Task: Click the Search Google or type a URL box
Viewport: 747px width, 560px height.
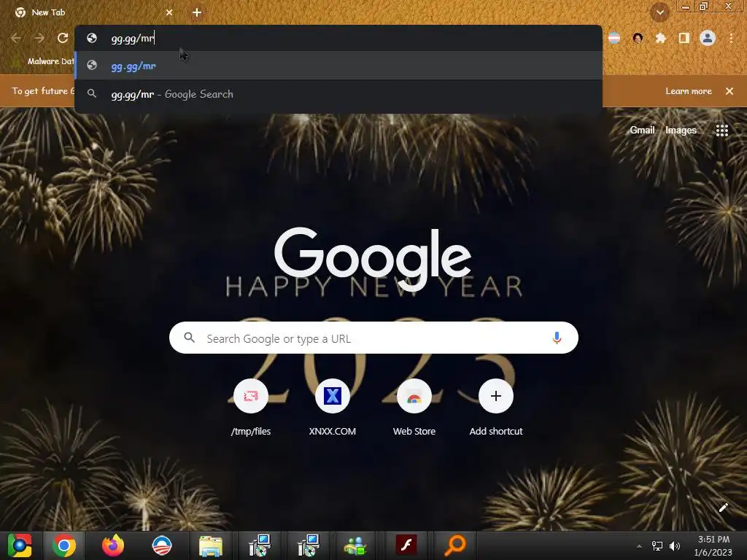Action: (x=373, y=338)
